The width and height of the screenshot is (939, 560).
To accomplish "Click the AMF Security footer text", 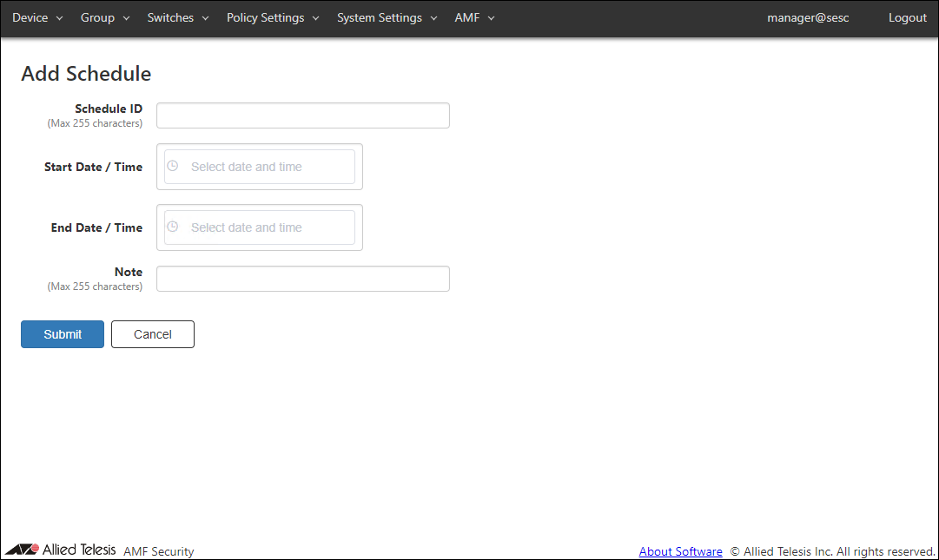I will (x=159, y=551).
